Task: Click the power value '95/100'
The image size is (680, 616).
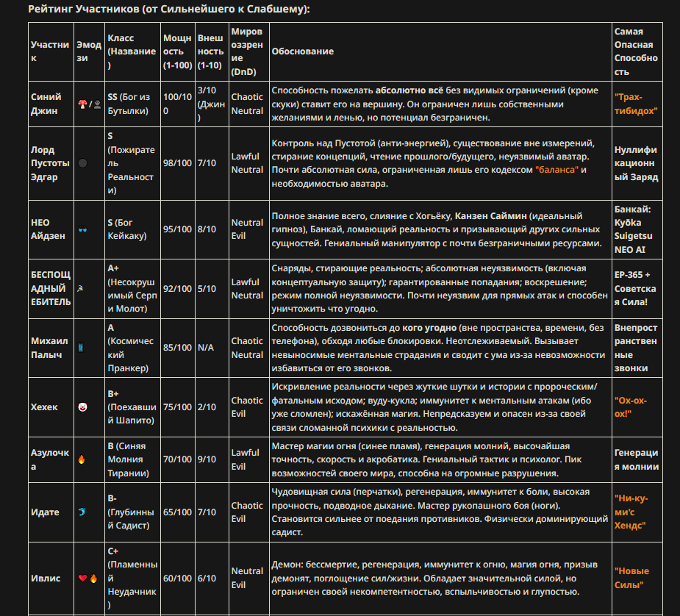Action: click(177, 229)
